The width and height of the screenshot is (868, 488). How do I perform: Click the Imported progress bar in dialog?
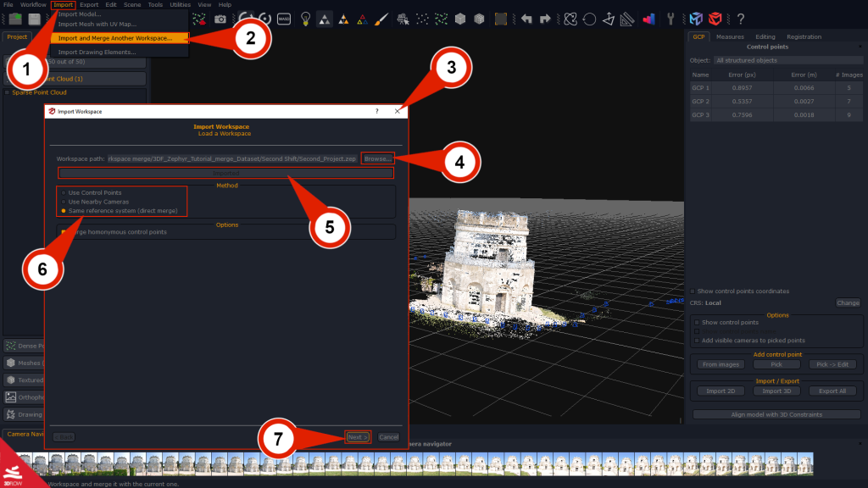(x=225, y=173)
